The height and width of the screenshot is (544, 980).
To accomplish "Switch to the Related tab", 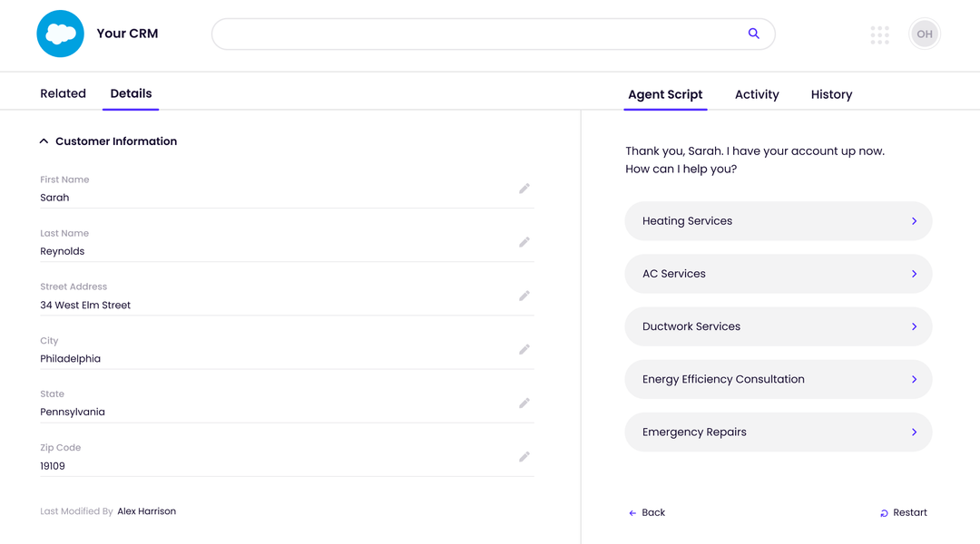I will pyautogui.click(x=63, y=93).
